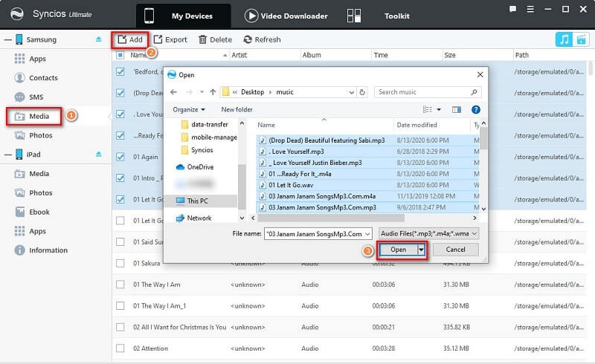The image size is (595, 364).
Task: Check the '02 Attention' row checkbox
Action: tap(120, 348)
